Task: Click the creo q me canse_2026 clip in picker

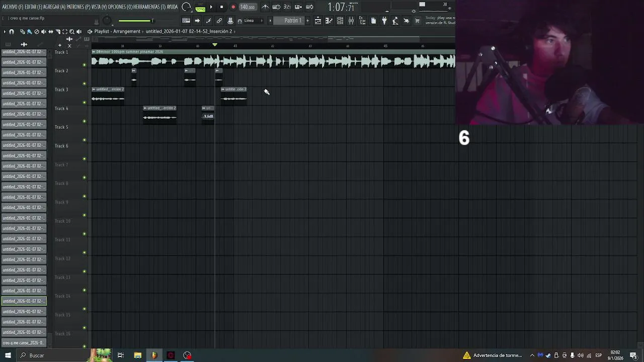Action: 24,343
